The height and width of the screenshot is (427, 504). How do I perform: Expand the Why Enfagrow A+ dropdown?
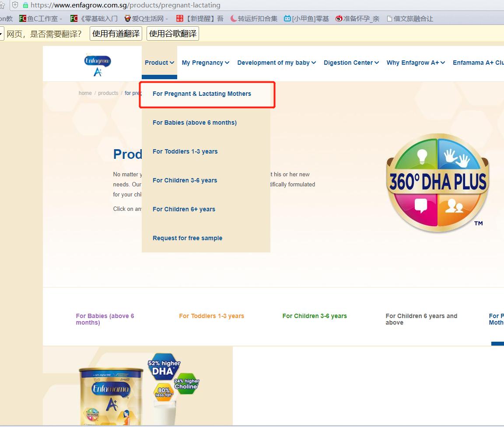click(416, 63)
